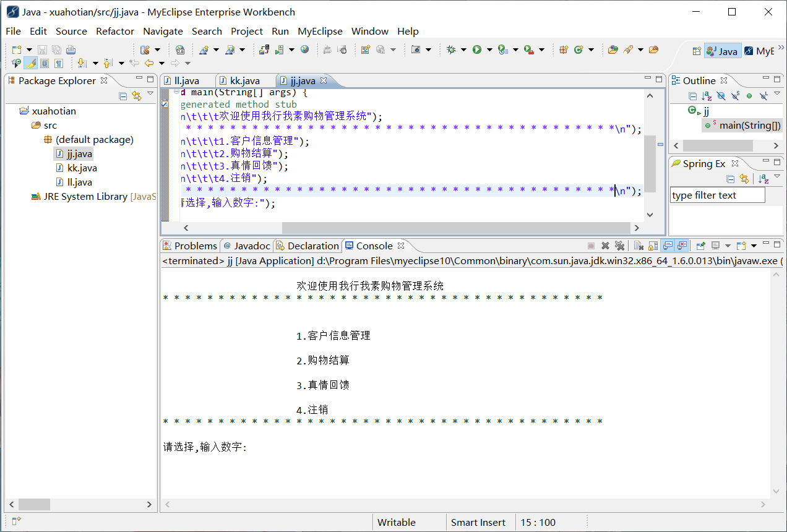Click Remove Launch icon in Console

[605, 246]
